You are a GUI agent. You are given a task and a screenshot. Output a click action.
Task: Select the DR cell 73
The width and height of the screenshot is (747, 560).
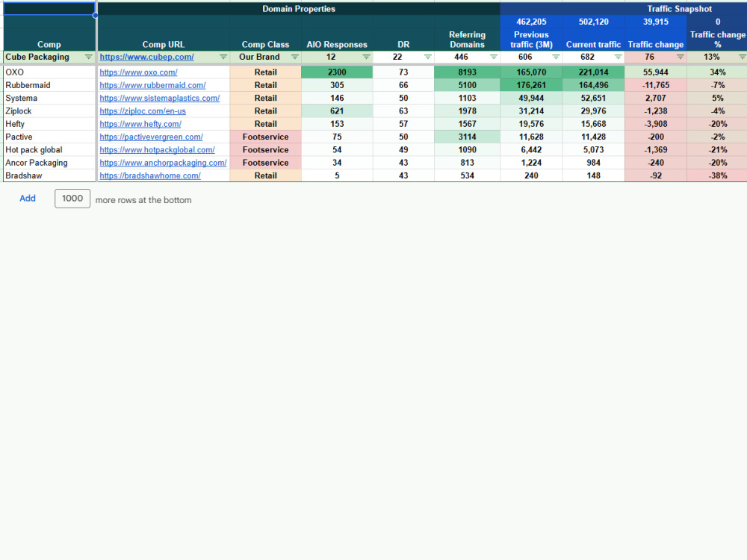[x=403, y=72]
